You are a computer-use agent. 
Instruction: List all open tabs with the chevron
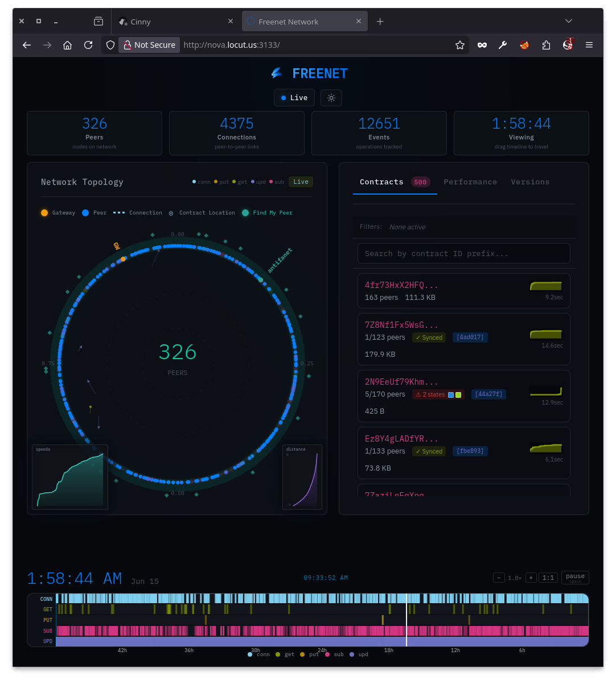568,21
